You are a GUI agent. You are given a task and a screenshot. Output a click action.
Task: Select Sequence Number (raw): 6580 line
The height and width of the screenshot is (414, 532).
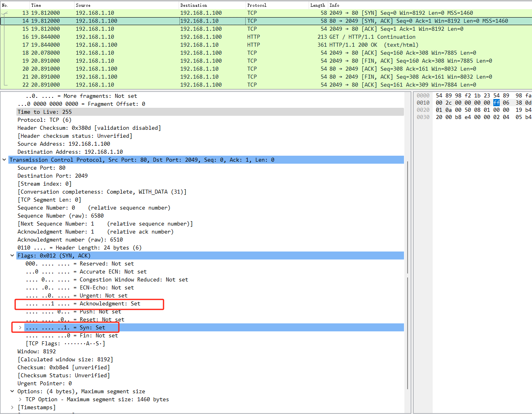[61, 216]
